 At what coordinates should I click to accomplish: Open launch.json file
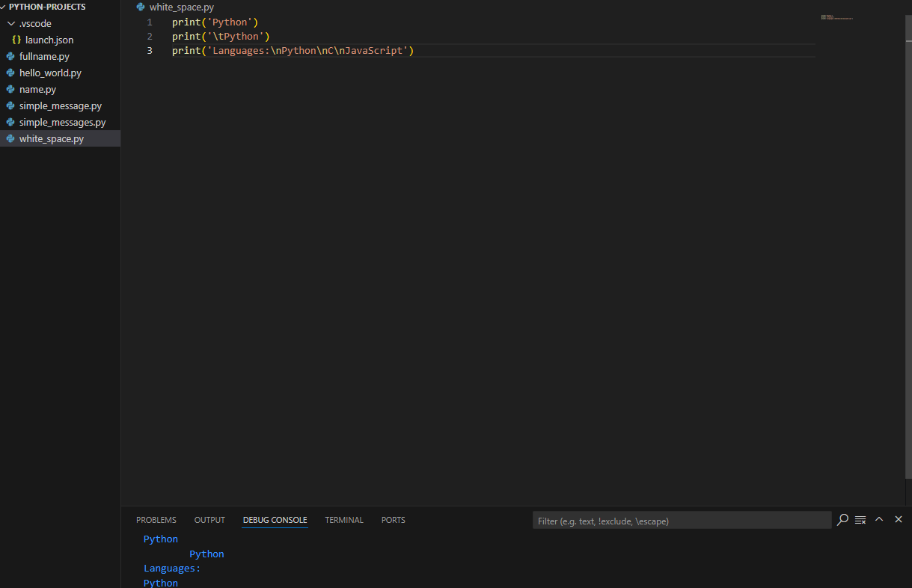pyautogui.click(x=49, y=40)
